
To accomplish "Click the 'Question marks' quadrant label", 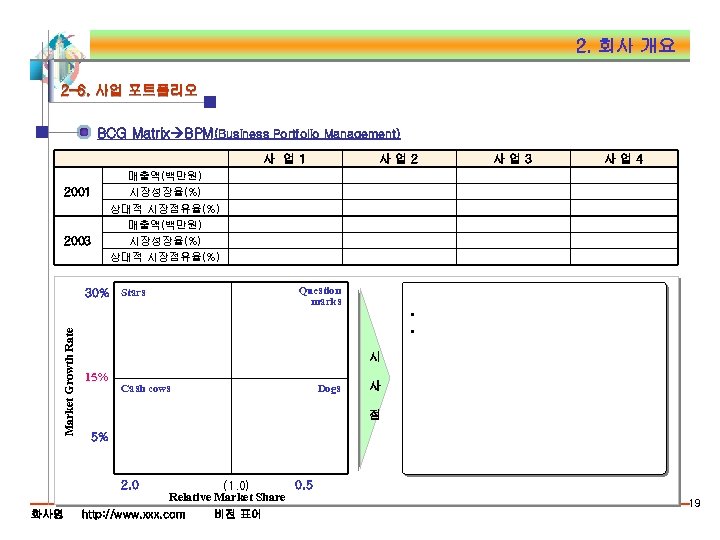I will (321, 296).
